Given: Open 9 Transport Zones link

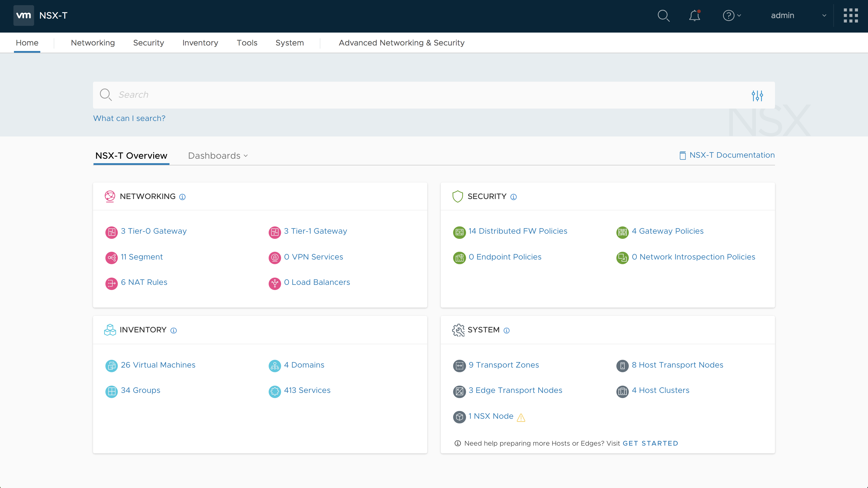Looking at the screenshot, I should click(x=504, y=365).
